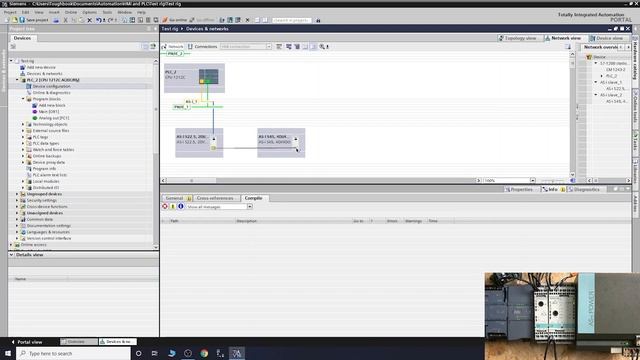Open the Main [OB1] block
This screenshot has height=360, width=640.
point(49,112)
